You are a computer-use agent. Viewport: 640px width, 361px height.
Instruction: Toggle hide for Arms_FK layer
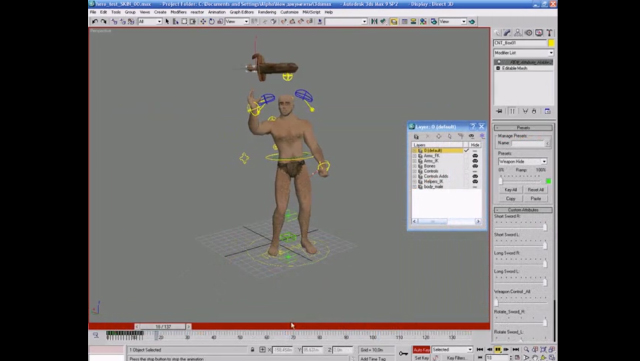475,156
